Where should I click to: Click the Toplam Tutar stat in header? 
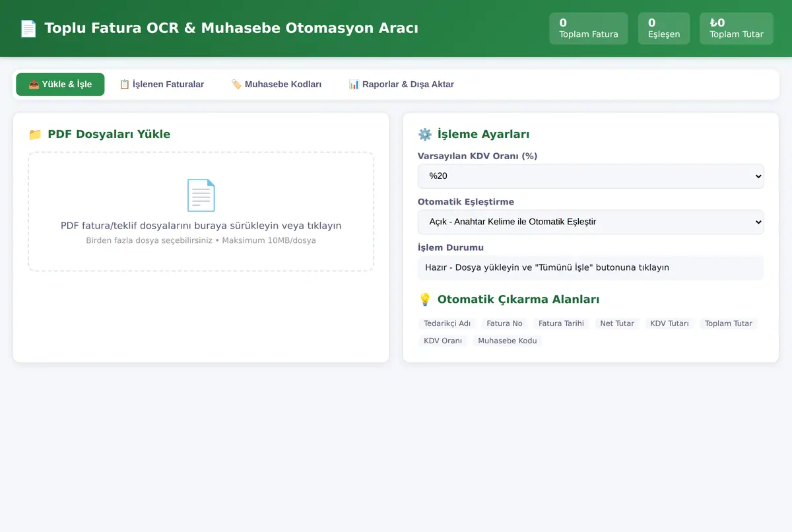pyautogui.click(x=737, y=28)
